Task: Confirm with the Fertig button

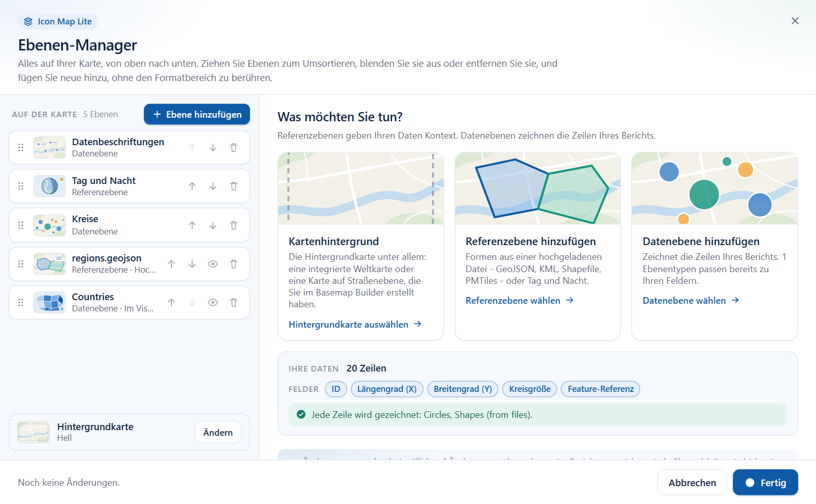Action: [766, 483]
